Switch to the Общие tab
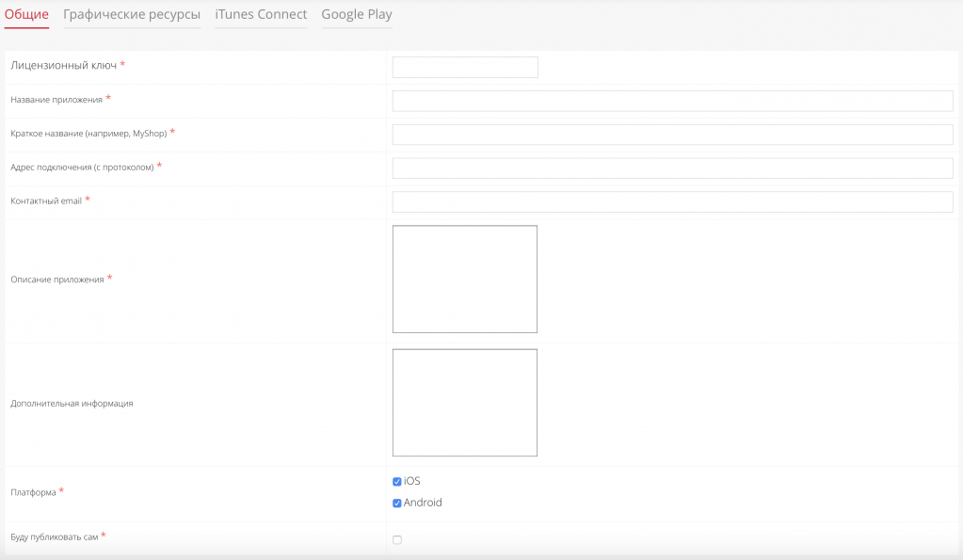 tap(26, 14)
